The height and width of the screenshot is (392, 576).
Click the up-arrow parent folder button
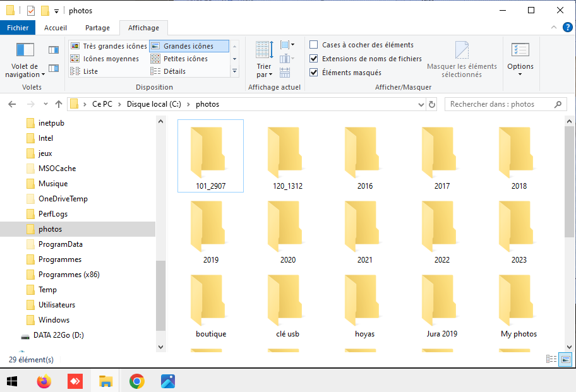pos(59,104)
